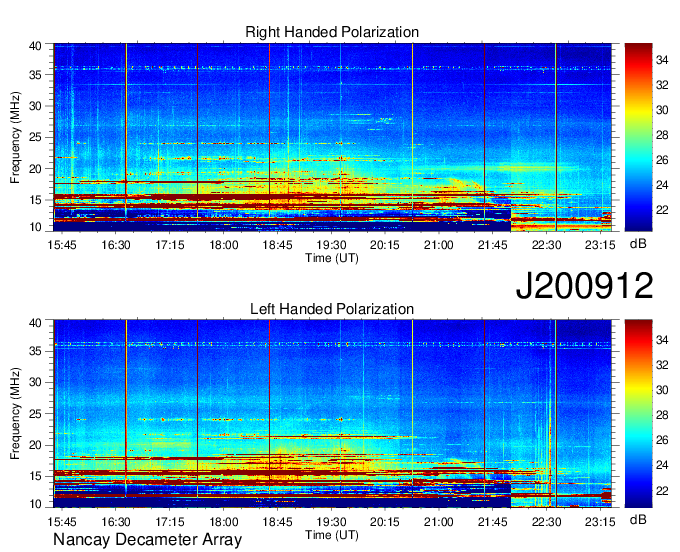Click the "22:30" time tick on Left Handed plot
Viewport: 680px width, 552px height.
tap(546, 522)
